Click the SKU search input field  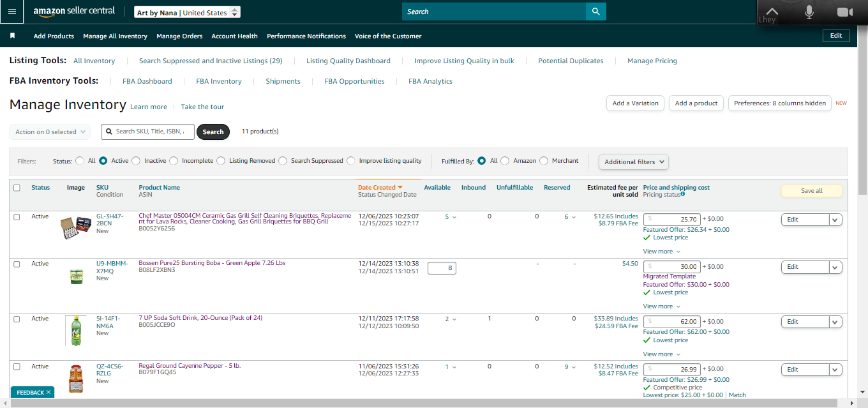coord(148,132)
